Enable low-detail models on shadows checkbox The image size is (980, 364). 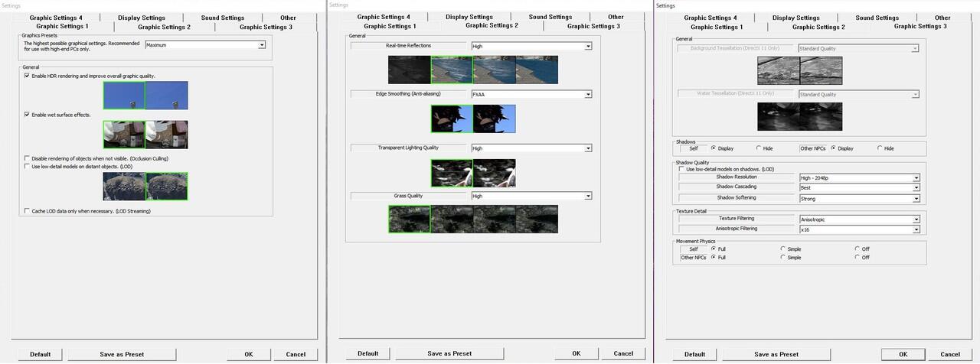pyautogui.click(x=682, y=169)
